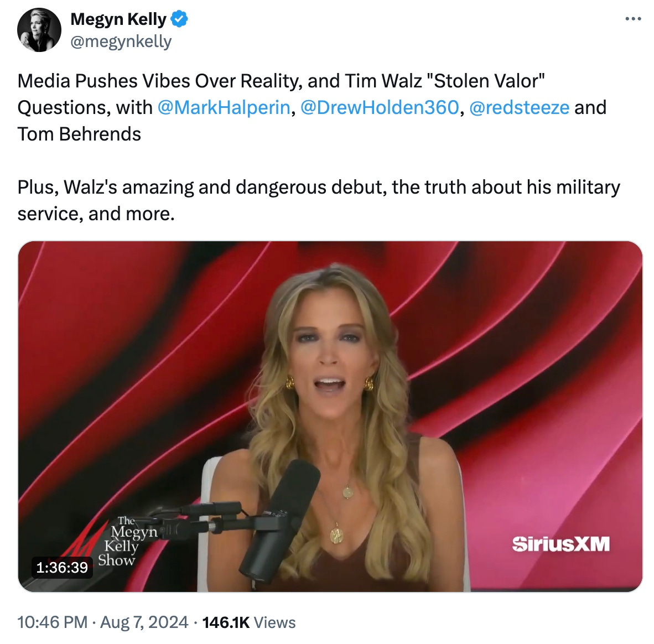
Task: Click the "Media Pushes Vibes Over Reality" text
Action: pos(159,81)
